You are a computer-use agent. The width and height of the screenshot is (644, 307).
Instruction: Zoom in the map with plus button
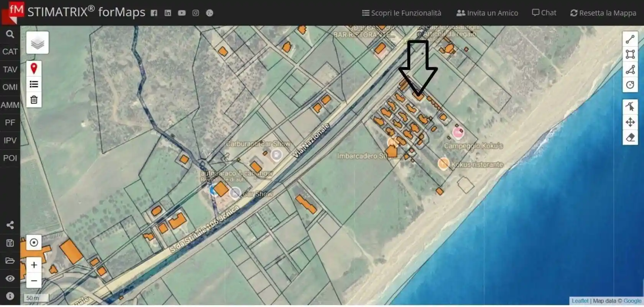[34, 265]
